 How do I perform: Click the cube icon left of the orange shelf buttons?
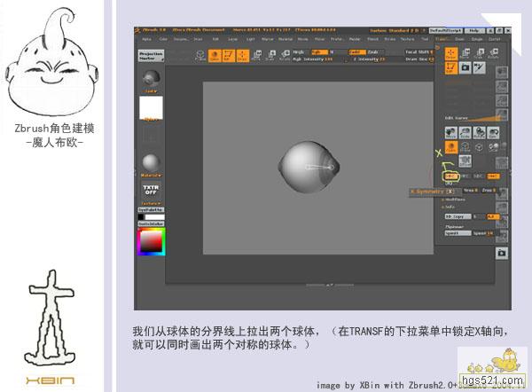click(x=200, y=55)
